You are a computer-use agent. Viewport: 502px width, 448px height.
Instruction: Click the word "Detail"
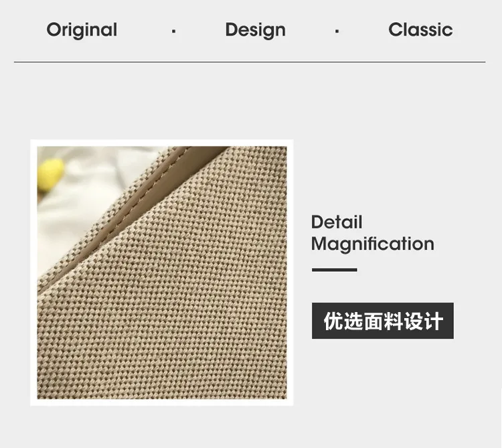pyautogui.click(x=337, y=222)
